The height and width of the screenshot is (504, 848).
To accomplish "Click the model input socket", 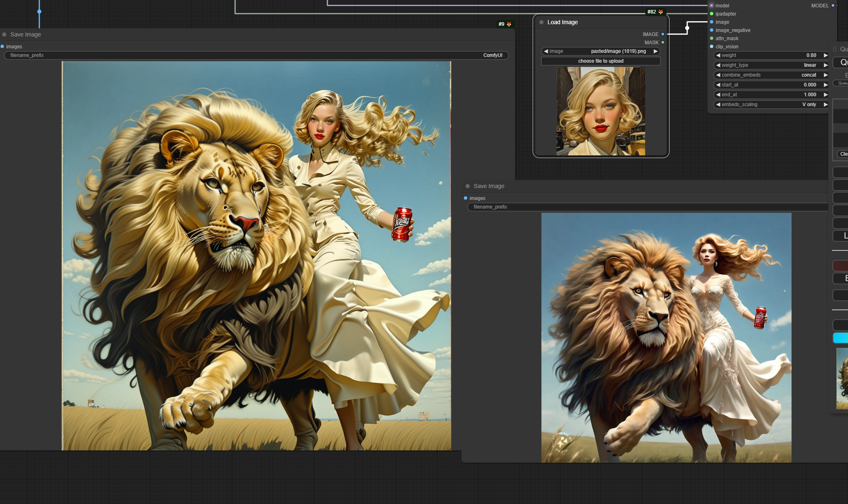I will [711, 6].
